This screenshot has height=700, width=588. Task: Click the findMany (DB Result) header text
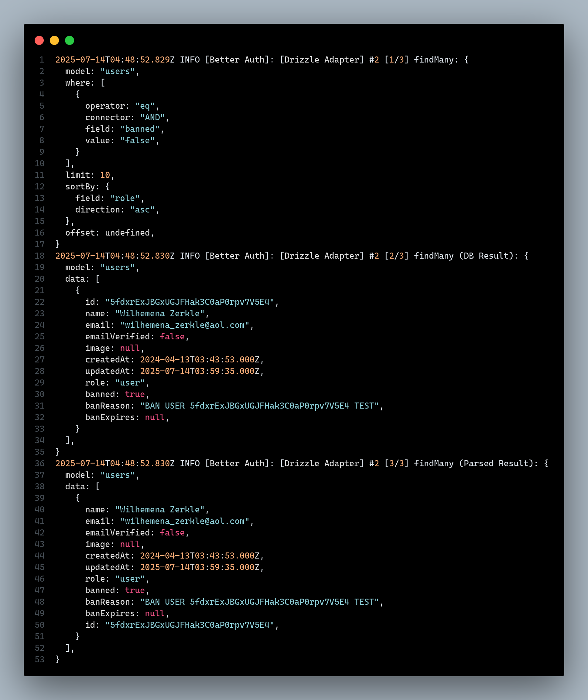(465, 256)
